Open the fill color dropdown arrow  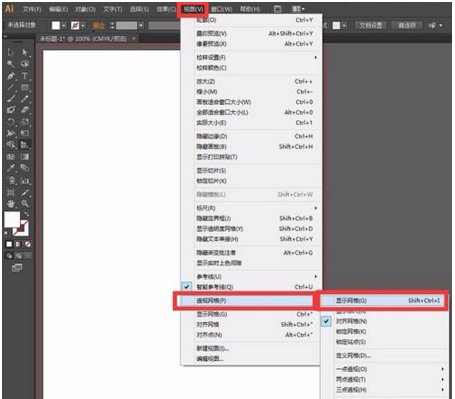(x=64, y=25)
